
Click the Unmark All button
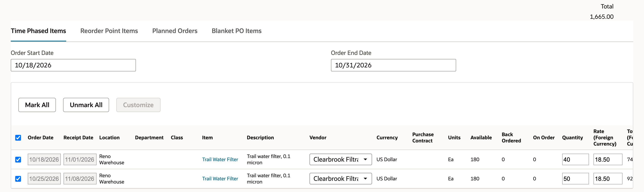pyautogui.click(x=86, y=105)
